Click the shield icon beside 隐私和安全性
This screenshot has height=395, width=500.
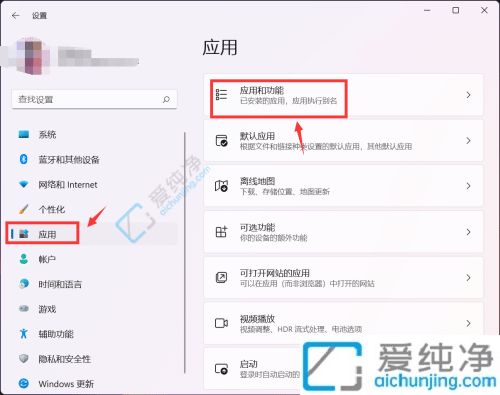24,359
